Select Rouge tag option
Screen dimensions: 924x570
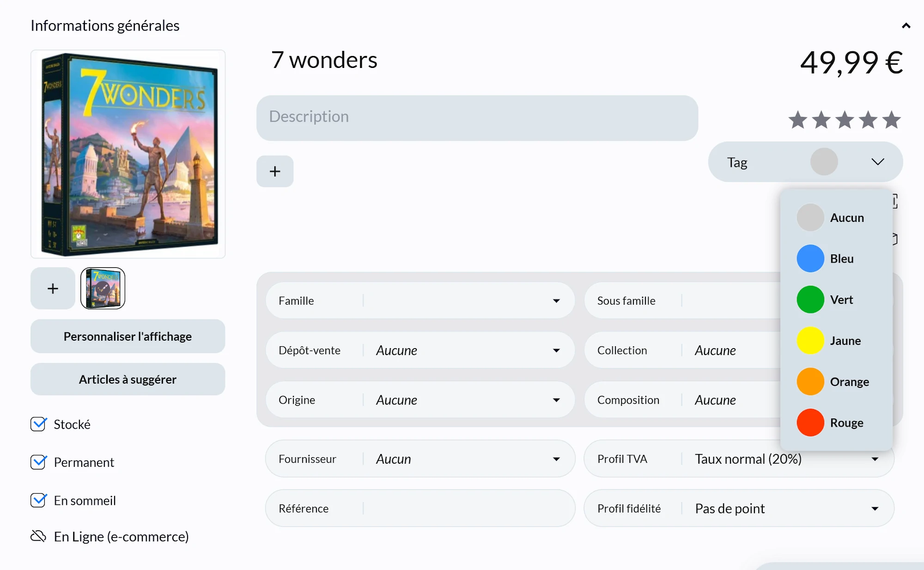(x=836, y=423)
